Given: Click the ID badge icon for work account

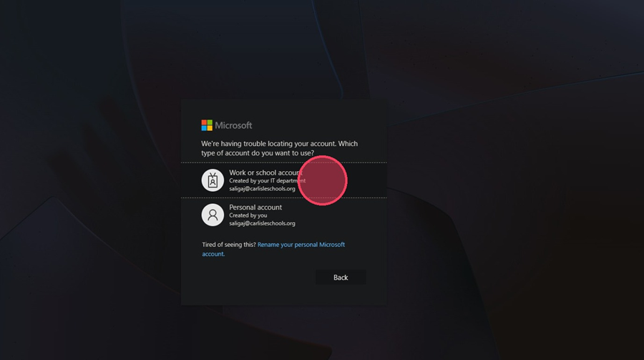Looking at the screenshot, I should tap(213, 180).
